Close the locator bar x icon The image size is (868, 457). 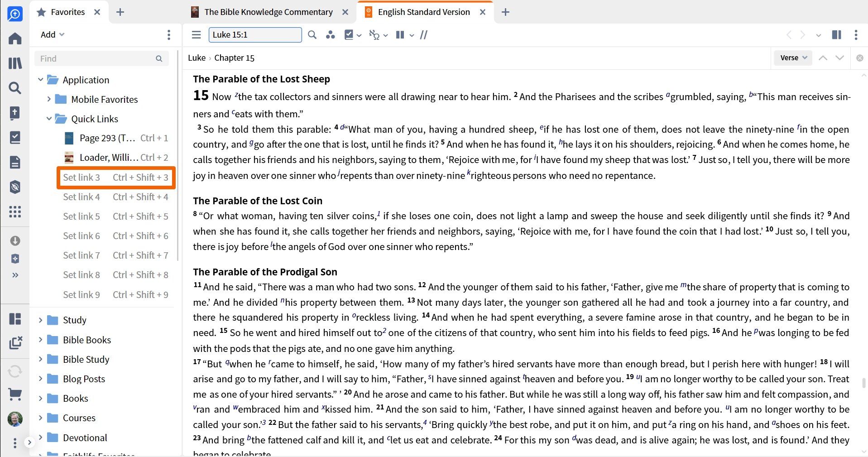click(860, 58)
